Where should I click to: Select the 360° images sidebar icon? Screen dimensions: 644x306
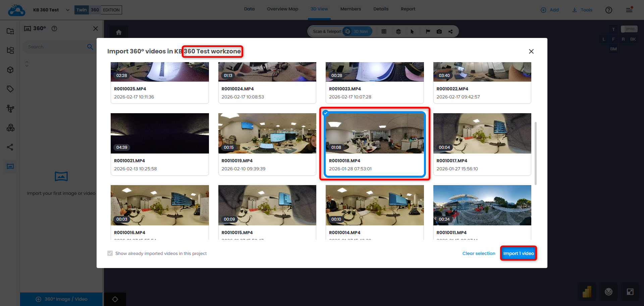tap(10, 166)
